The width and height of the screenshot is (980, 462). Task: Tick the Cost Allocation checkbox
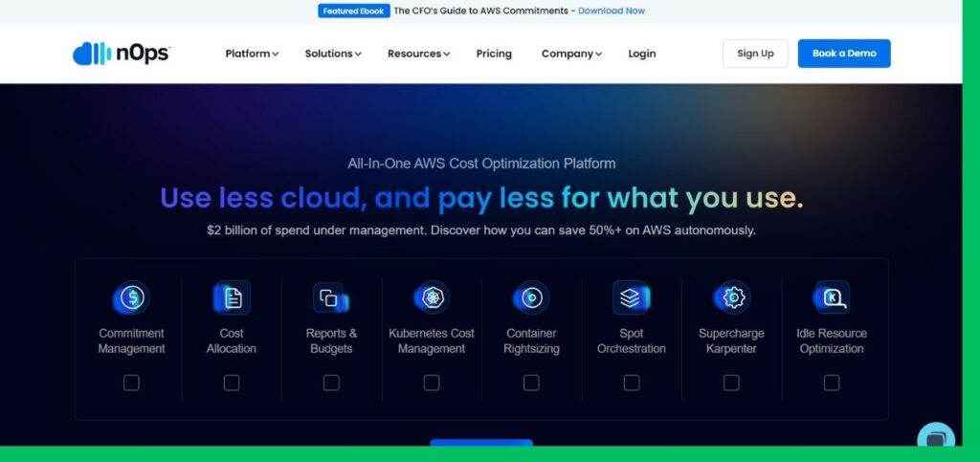[232, 383]
